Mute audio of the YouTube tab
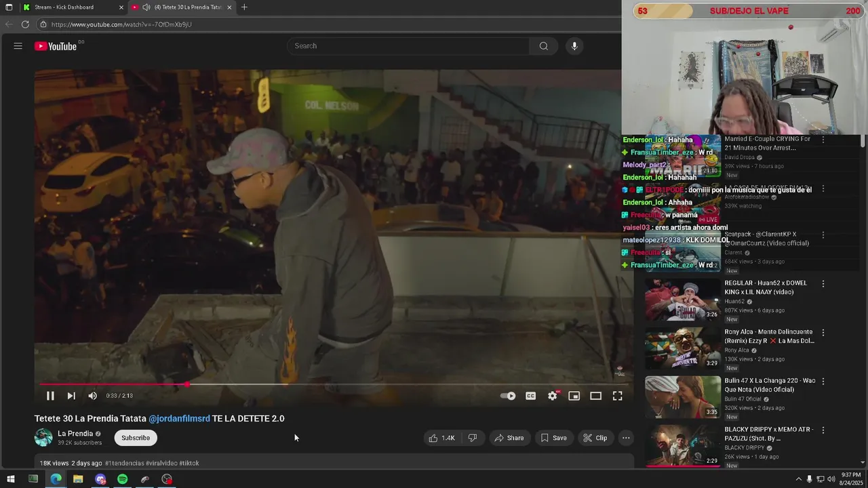This screenshot has width=868, height=488. pos(146,7)
